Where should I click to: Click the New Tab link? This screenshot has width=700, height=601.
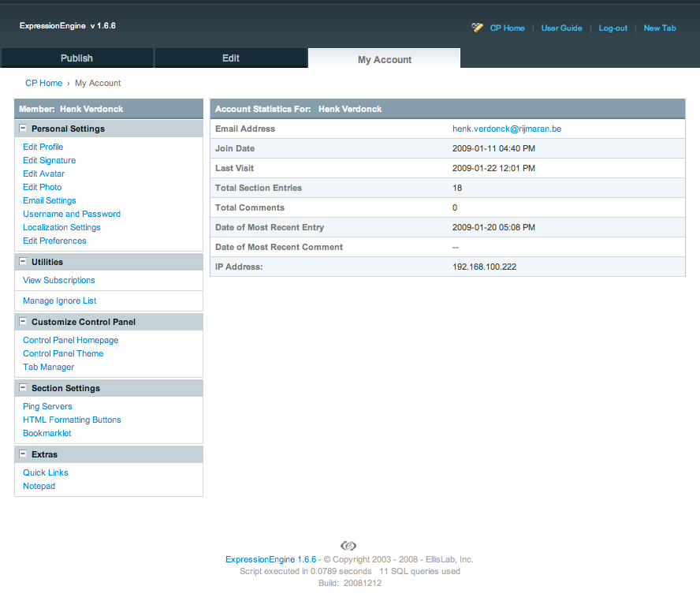660,28
